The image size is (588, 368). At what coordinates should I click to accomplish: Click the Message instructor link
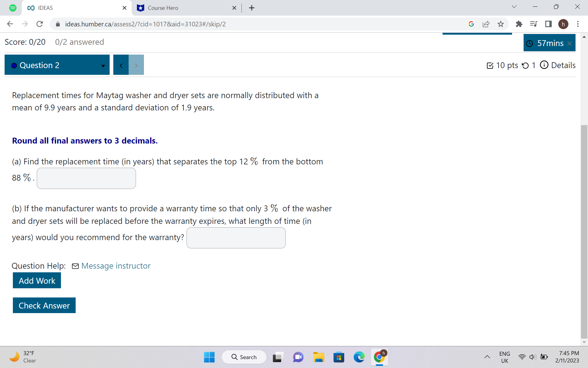[116, 266]
